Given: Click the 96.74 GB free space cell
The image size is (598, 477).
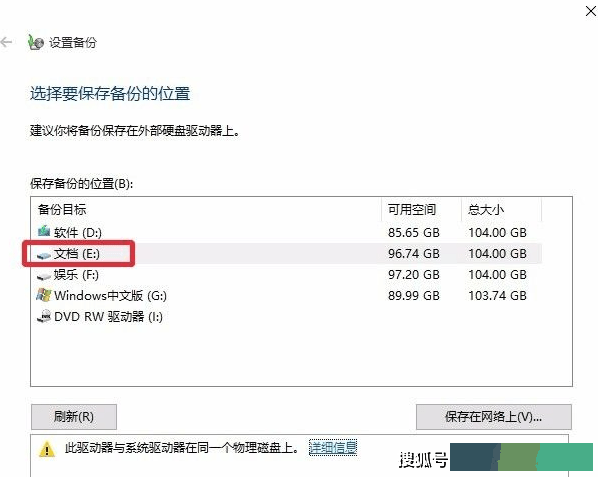Looking at the screenshot, I should click(x=414, y=254).
